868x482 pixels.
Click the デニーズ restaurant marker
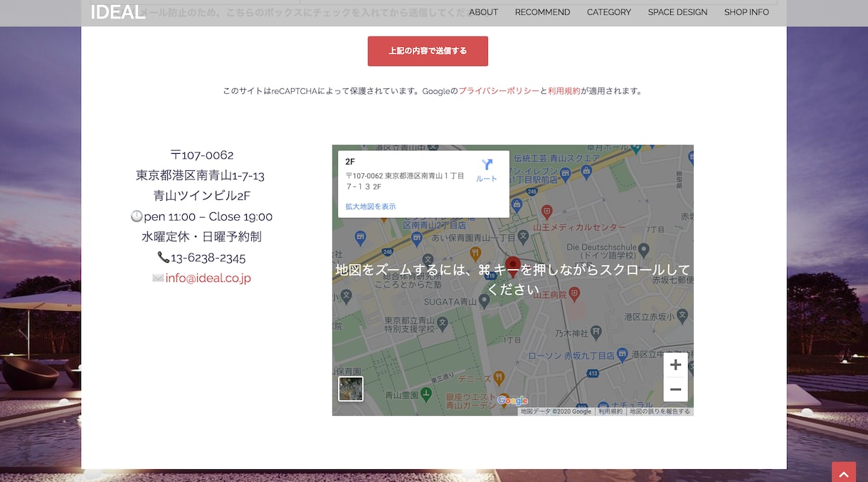tap(499, 377)
